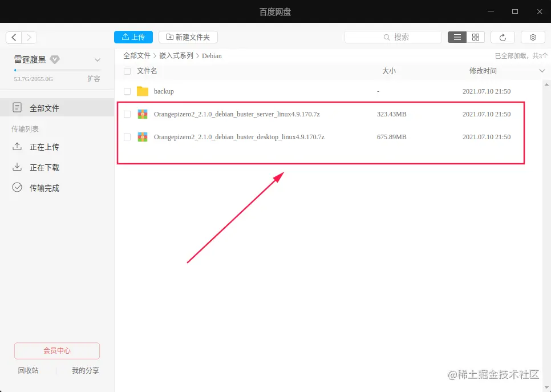This screenshot has height=392, width=551.
Task: Select Orangepizero2_2.1.0_debian_buster_server_linux4.9.170.7z
Action: pos(237,114)
